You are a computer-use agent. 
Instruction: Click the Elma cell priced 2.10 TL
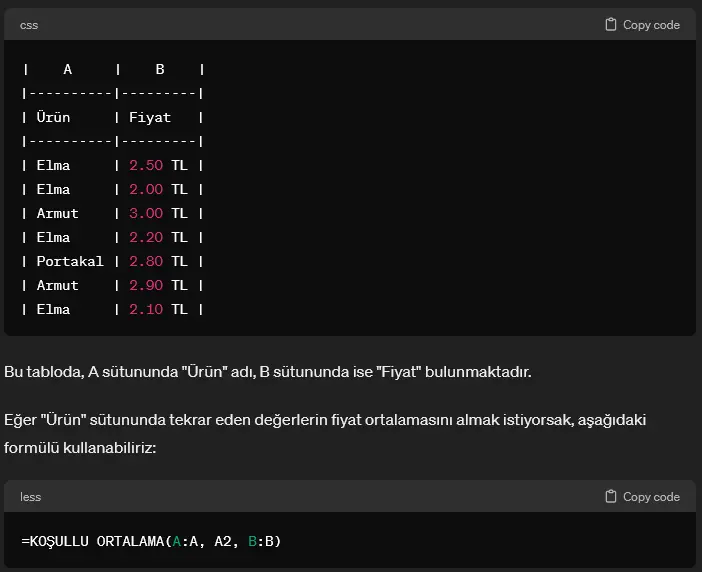[53, 309]
